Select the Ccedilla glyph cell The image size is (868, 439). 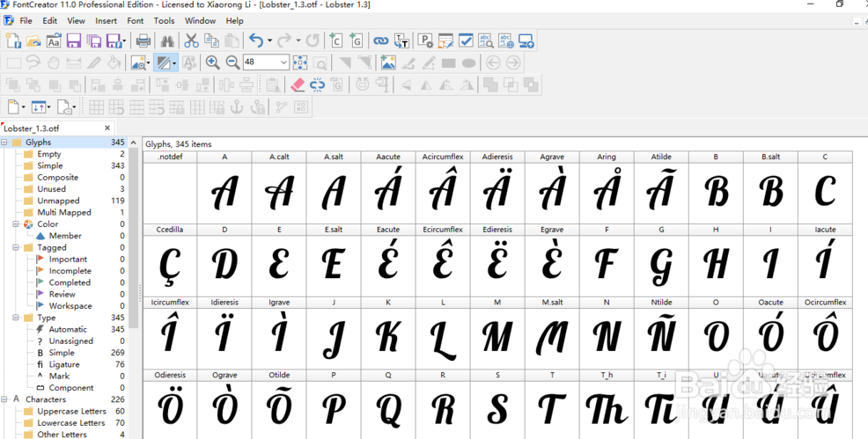170,262
